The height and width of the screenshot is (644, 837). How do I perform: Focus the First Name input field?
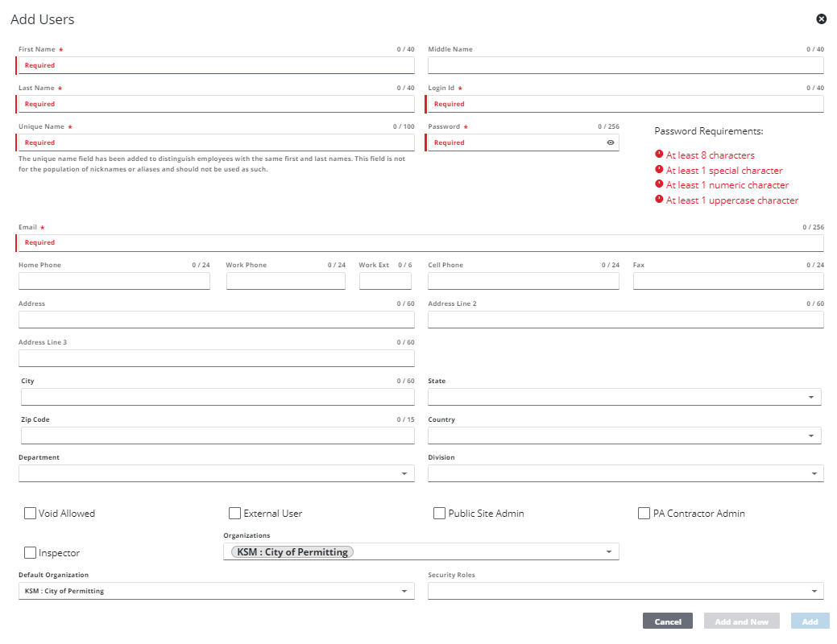(x=216, y=65)
